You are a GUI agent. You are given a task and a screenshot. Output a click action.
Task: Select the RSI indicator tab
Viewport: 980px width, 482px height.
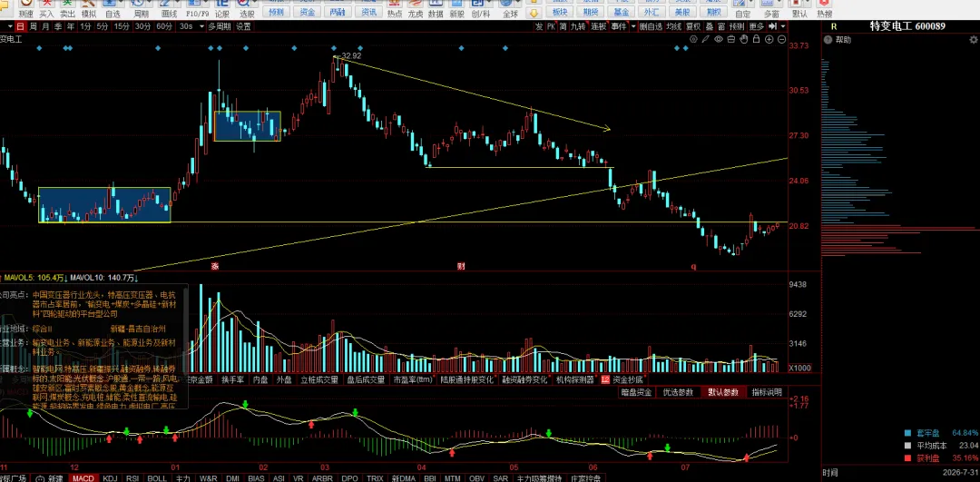132,478
